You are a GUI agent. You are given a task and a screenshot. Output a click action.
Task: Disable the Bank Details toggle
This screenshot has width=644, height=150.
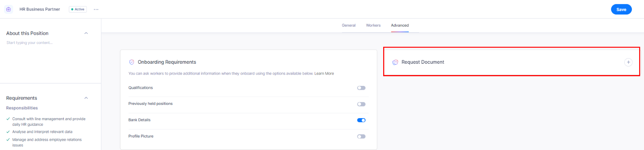[361, 120]
